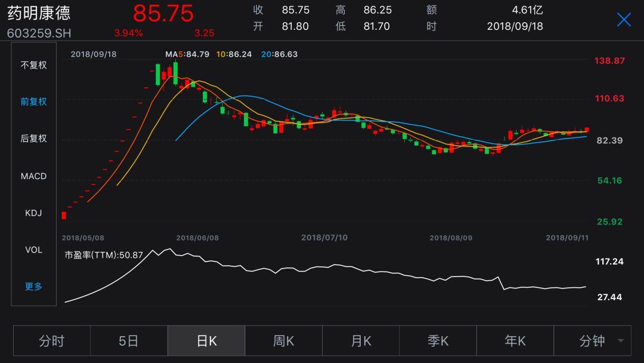This screenshot has height=363, width=644.
Task: Select the first red candlestick at chart start
Action: click(64, 216)
